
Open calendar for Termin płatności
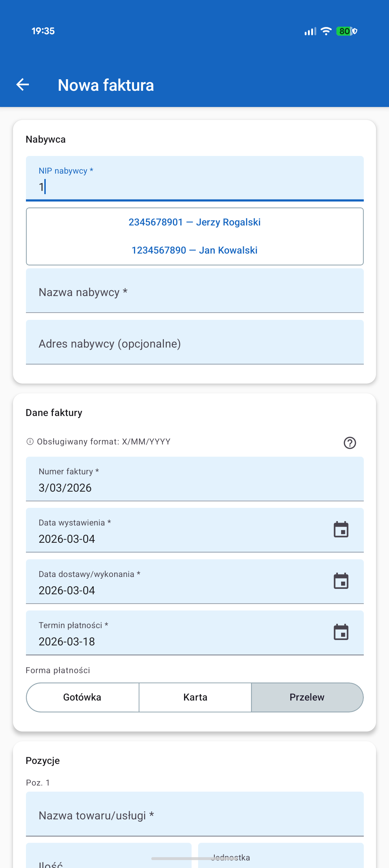(341, 632)
